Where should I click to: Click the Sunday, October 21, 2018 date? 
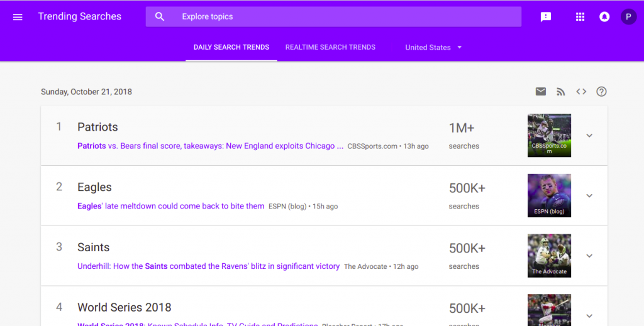pyautogui.click(x=86, y=92)
